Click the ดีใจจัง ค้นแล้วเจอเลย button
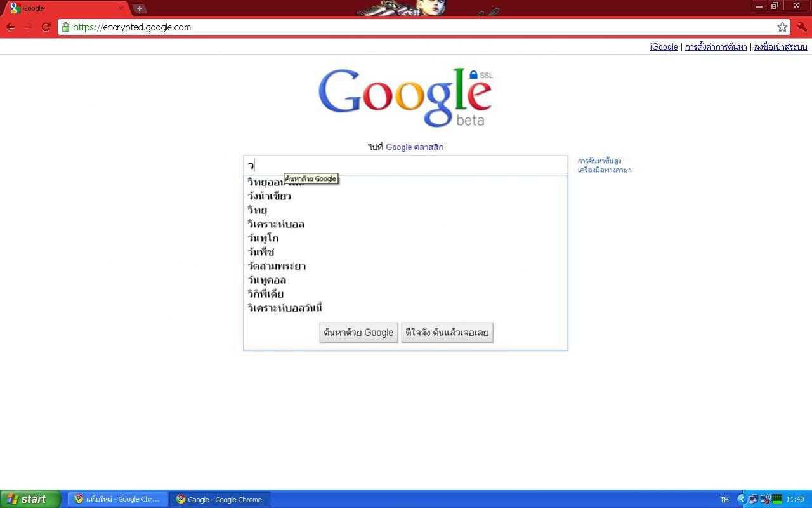Viewport: 812px width, 508px height. tap(447, 333)
